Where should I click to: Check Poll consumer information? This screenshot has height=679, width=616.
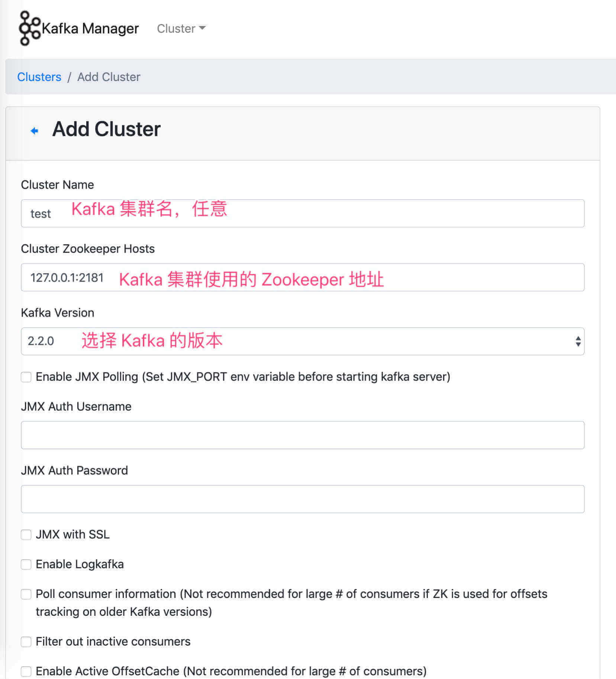[x=26, y=594]
